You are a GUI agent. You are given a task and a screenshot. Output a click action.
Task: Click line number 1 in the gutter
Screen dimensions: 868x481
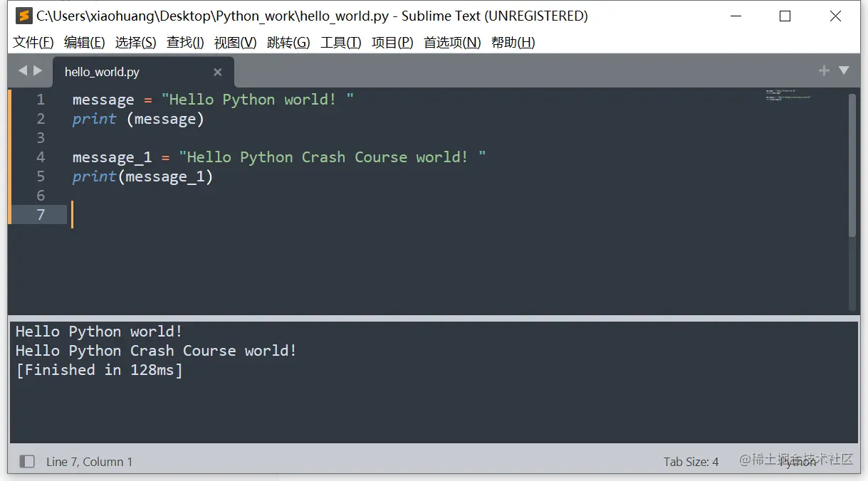point(41,100)
